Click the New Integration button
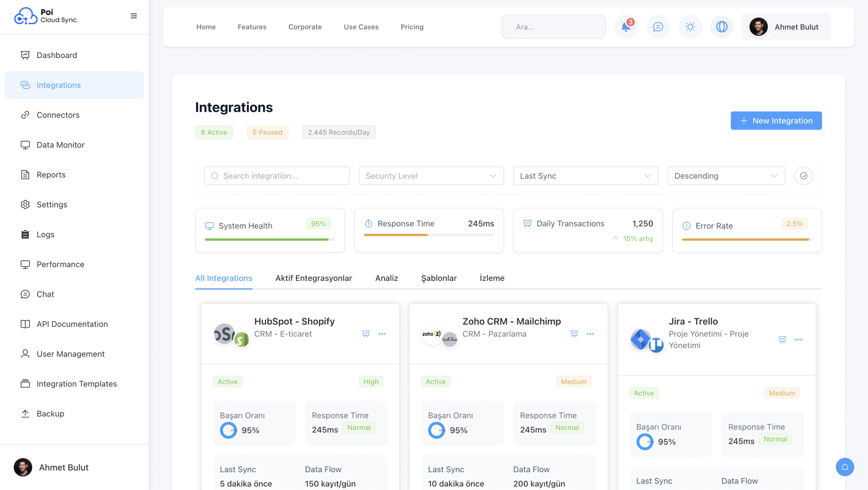Image resolution: width=868 pixels, height=490 pixels. tap(776, 121)
